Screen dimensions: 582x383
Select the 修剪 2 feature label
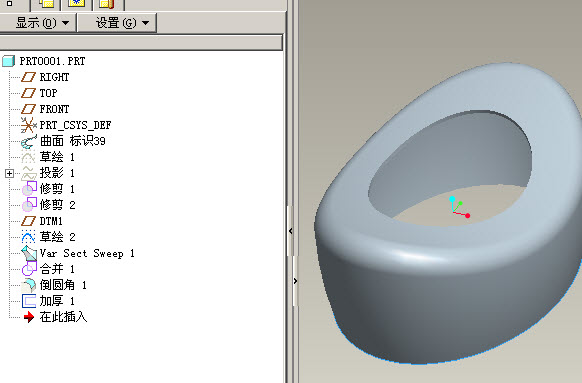tap(58, 205)
